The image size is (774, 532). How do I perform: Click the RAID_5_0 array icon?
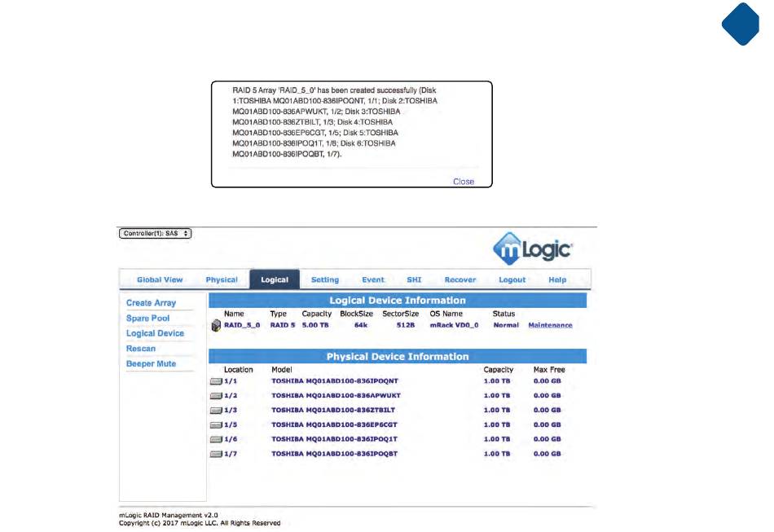coord(216,325)
